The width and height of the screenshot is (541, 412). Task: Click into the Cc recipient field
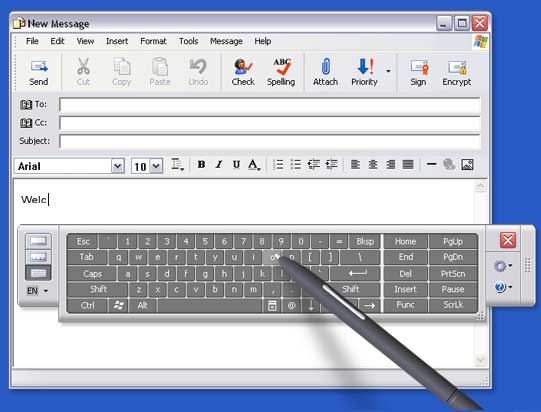coord(269,123)
